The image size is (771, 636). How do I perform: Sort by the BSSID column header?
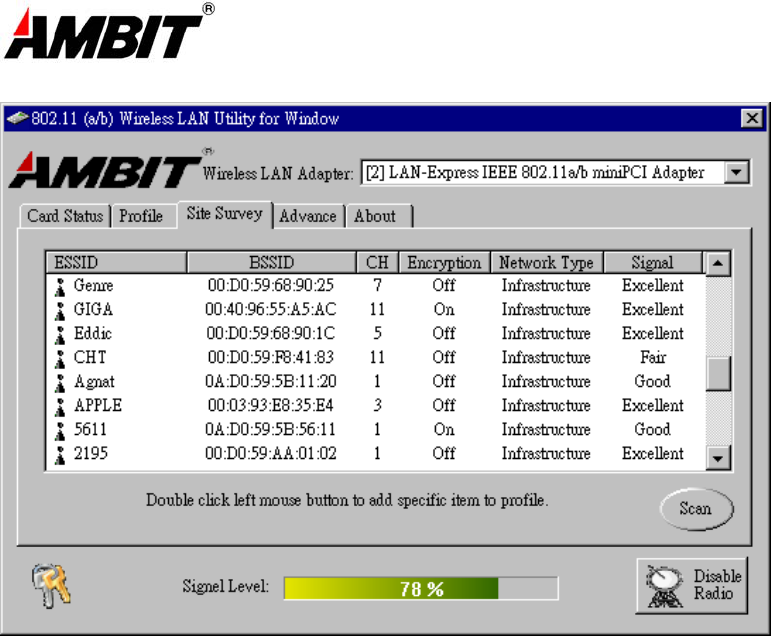[271, 262]
